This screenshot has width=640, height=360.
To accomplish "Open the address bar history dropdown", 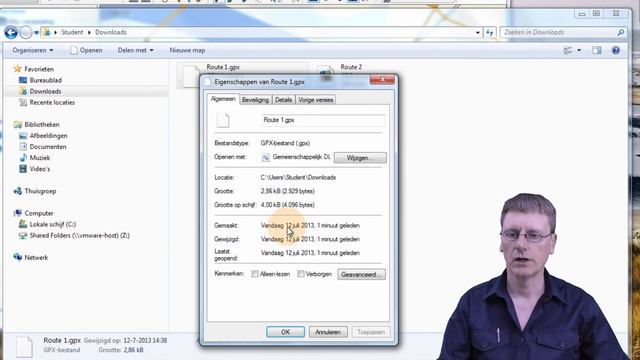I will (478, 32).
